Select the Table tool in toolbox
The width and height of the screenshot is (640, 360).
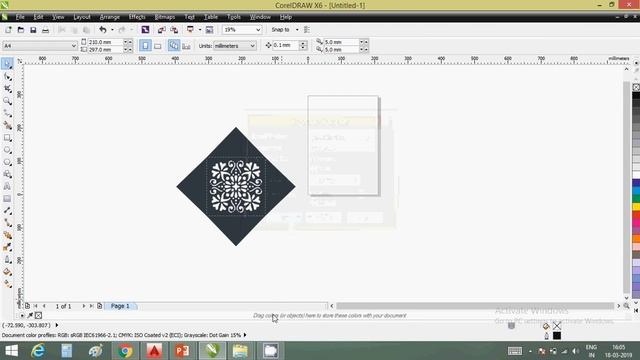(x=7, y=199)
